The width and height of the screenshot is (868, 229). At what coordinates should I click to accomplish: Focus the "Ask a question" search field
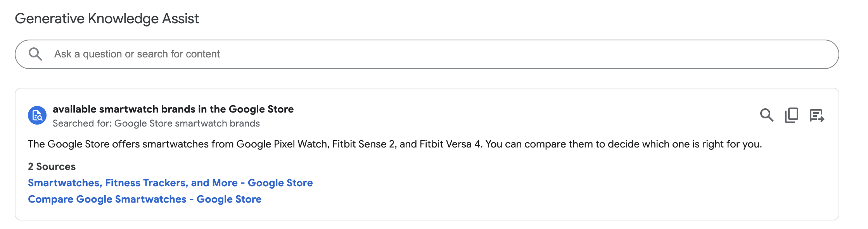(x=427, y=54)
